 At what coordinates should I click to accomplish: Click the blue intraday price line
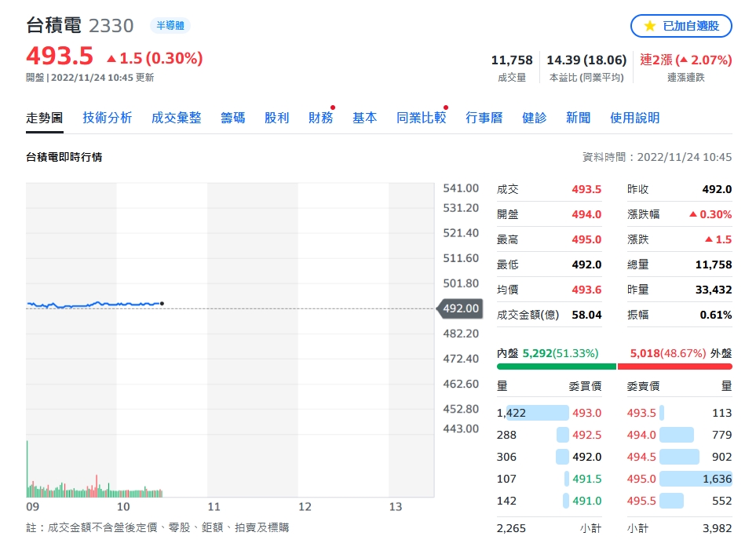(x=94, y=304)
